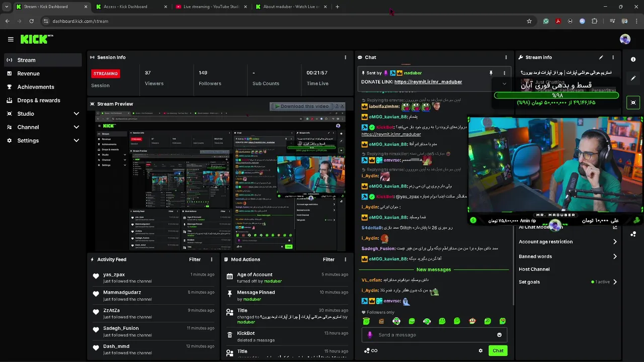This screenshot has height=362, width=644.
Task: Open pinned message three-dot menu
Action: pos(505,73)
